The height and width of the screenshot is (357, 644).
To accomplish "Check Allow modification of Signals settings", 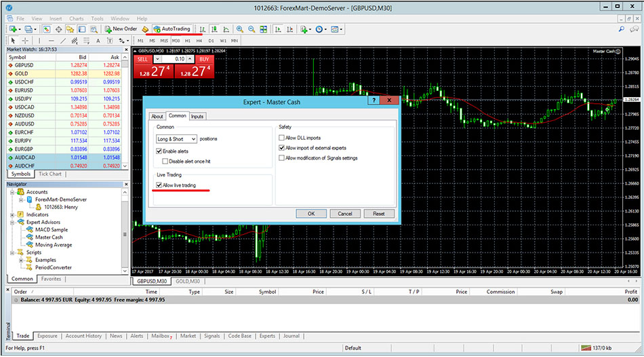I will point(282,158).
